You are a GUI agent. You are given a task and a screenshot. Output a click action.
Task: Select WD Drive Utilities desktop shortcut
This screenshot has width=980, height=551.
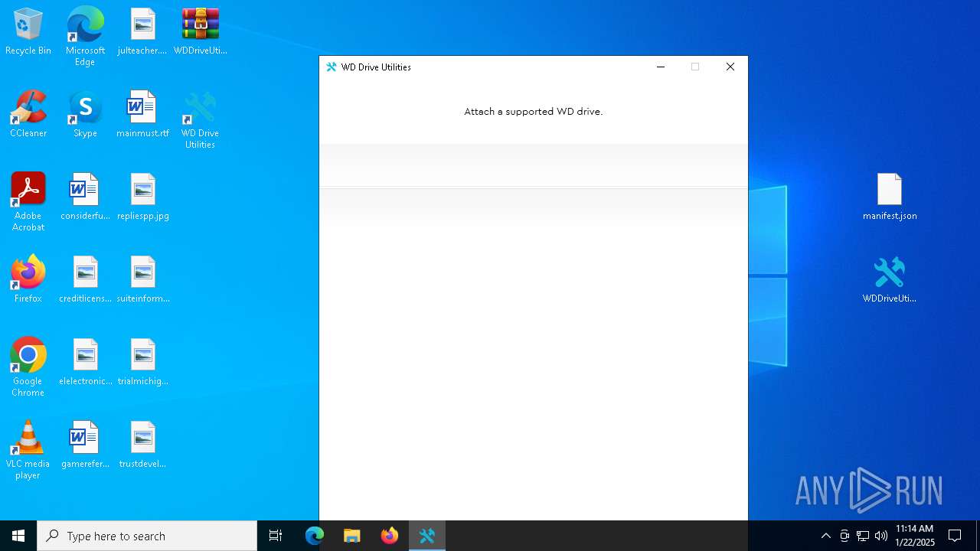click(x=200, y=120)
